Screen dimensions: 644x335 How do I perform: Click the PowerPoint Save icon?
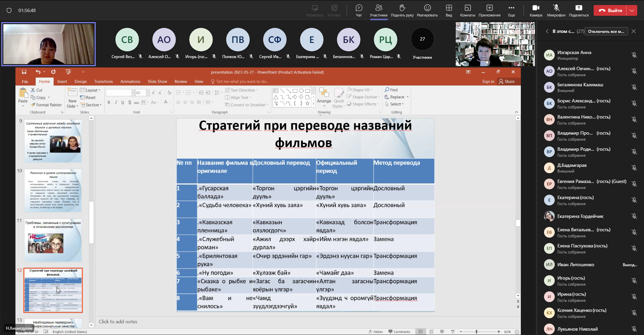coord(24,72)
